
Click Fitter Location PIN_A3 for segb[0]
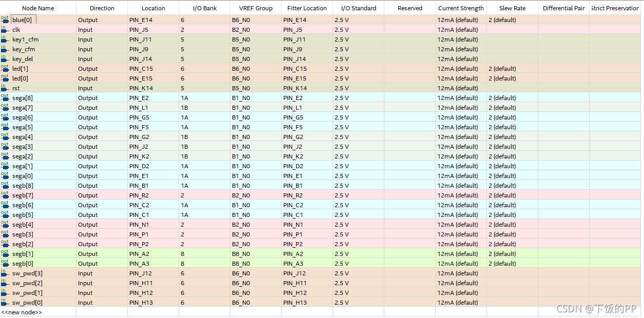click(x=307, y=264)
